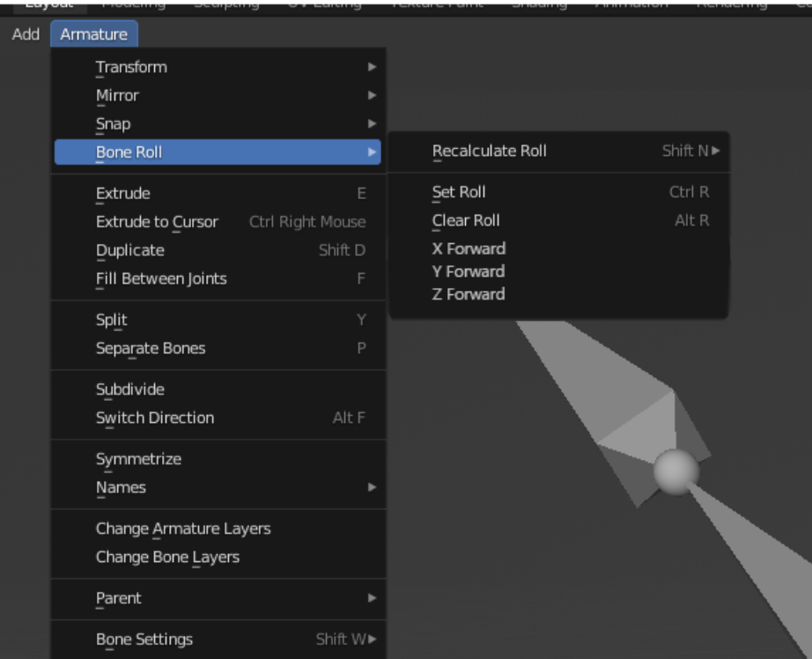Viewport: 812px width, 659px height.
Task: Open the Transform submenu
Action: tap(218, 67)
